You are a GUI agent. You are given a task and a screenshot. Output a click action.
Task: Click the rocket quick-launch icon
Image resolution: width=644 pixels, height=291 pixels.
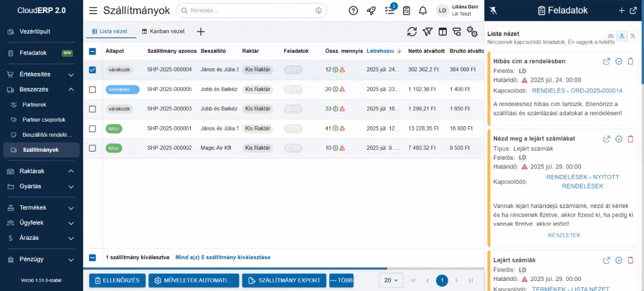pyautogui.click(x=371, y=10)
